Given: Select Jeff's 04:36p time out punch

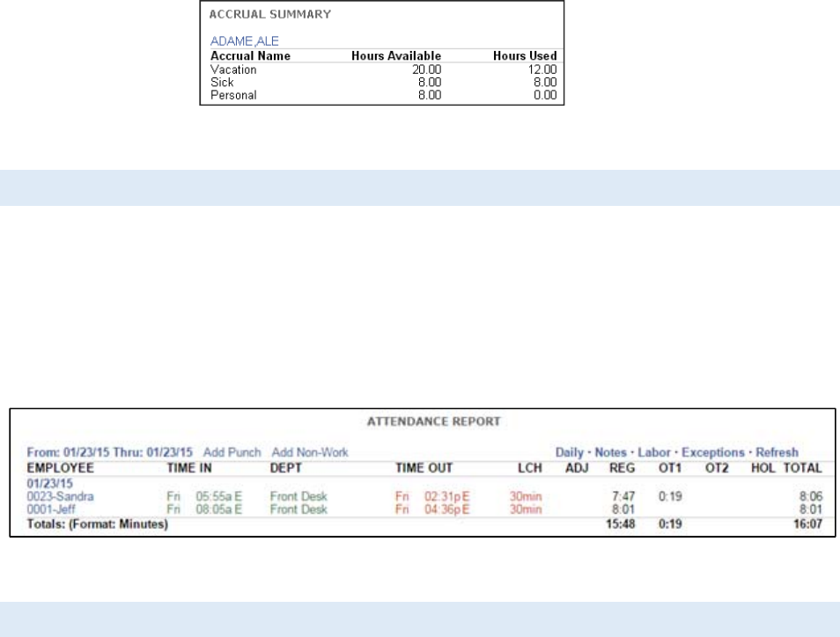Looking at the screenshot, I should [446, 509].
